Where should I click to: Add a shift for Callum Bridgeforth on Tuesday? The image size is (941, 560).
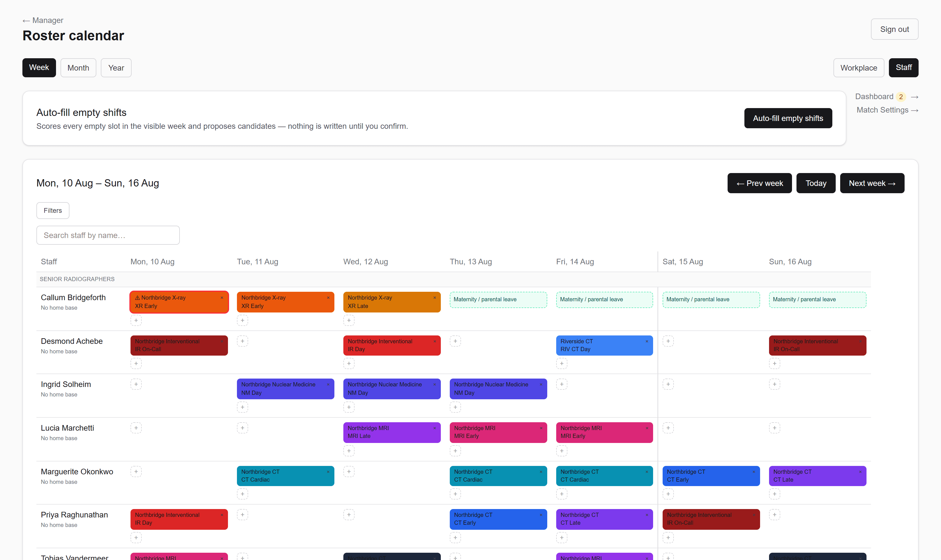(x=242, y=320)
